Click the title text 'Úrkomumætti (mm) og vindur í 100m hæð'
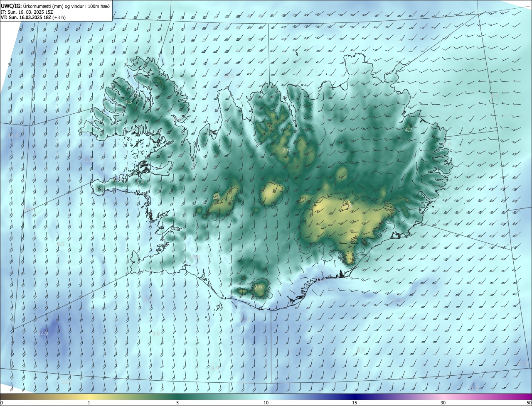 click(66, 6)
